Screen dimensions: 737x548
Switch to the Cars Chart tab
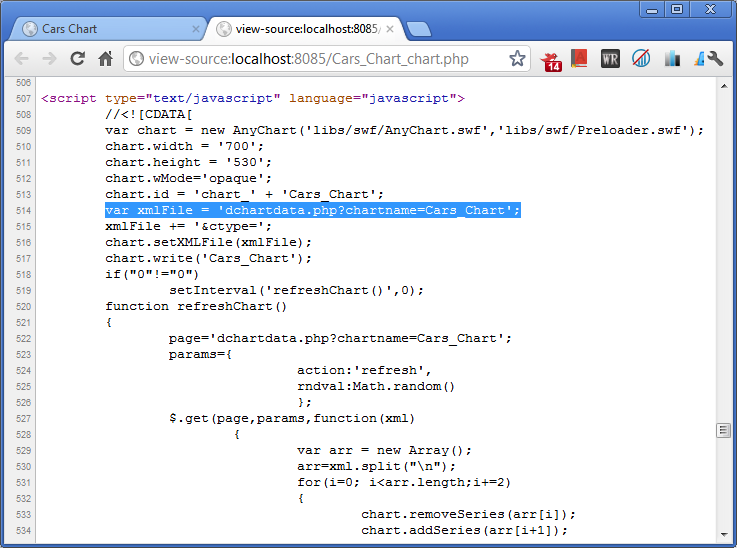point(107,29)
